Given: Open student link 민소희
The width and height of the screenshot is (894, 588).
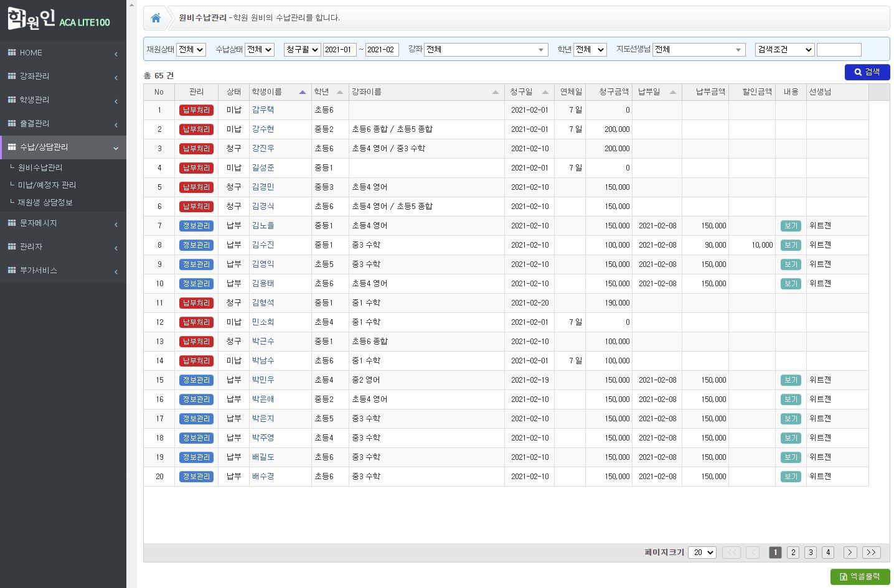Looking at the screenshot, I should (x=263, y=322).
